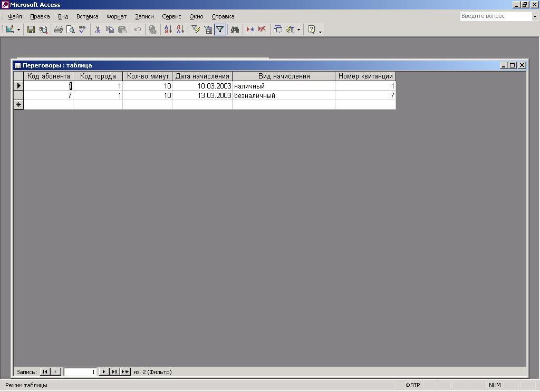The image size is (540, 392).
Task: Go to first record navigation button
Action: [x=45, y=371]
